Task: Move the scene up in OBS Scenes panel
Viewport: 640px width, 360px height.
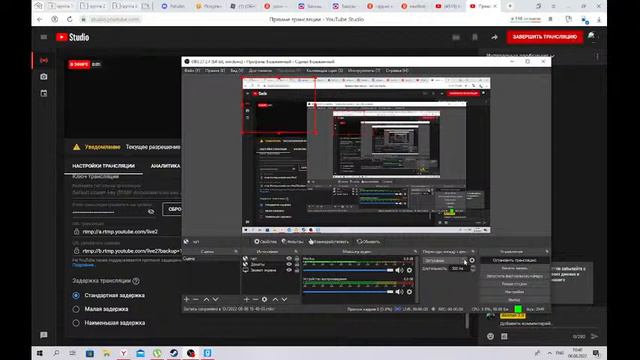Action: click(206, 300)
